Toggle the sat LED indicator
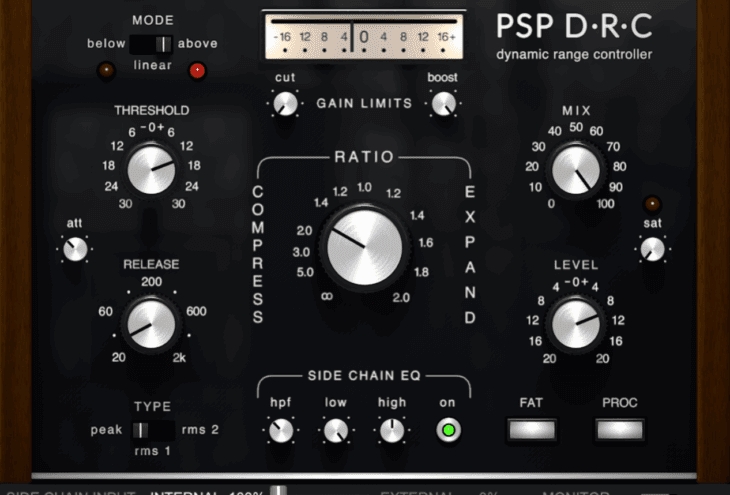The height and width of the screenshot is (495, 730). (x=652, y=203)
